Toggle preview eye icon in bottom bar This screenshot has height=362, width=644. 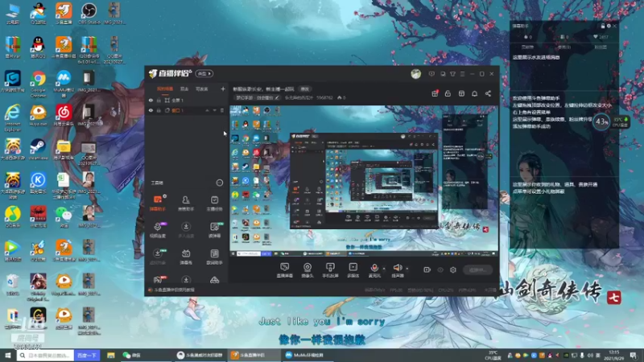pos(440,269)
